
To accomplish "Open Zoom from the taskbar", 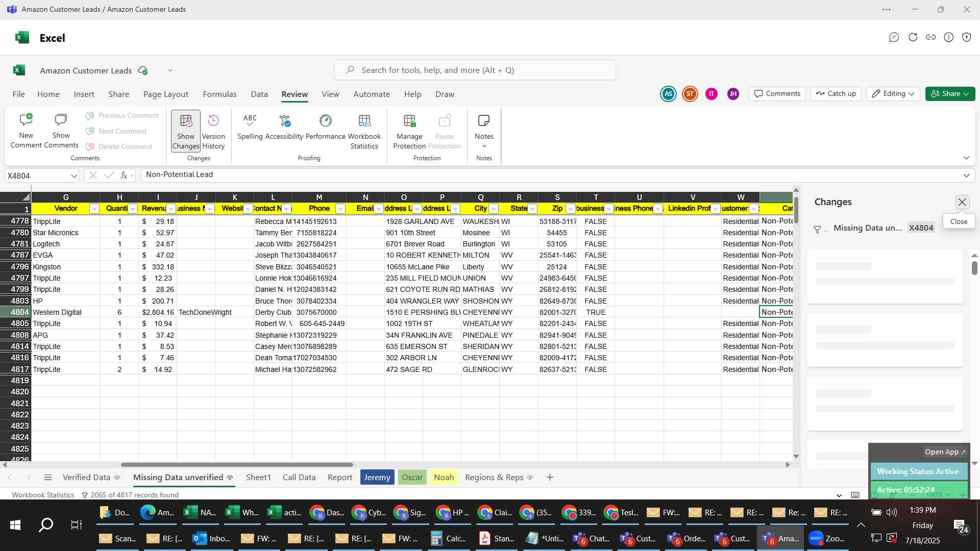I will pyautogui.click(x=827, y=539).
